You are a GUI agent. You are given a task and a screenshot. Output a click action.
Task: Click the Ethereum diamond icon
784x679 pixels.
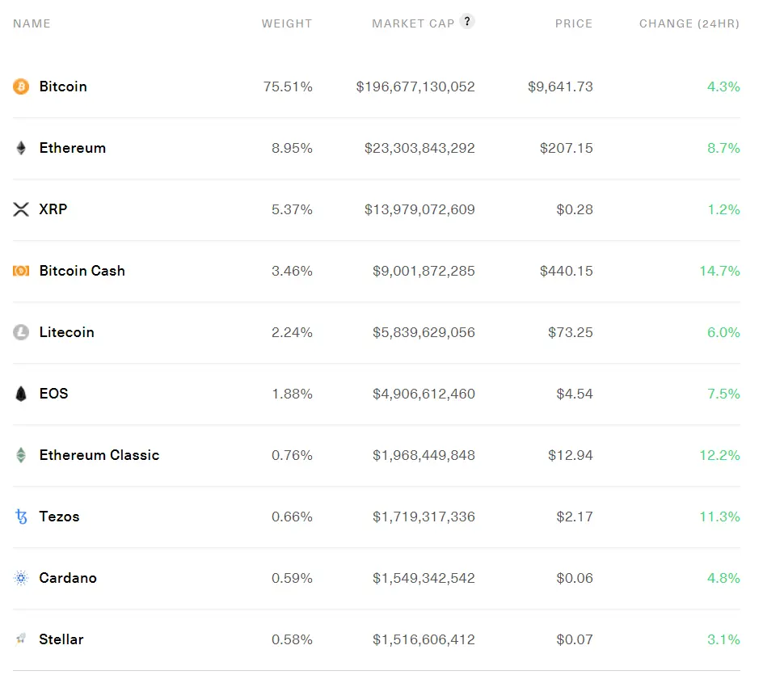[21, 148]
